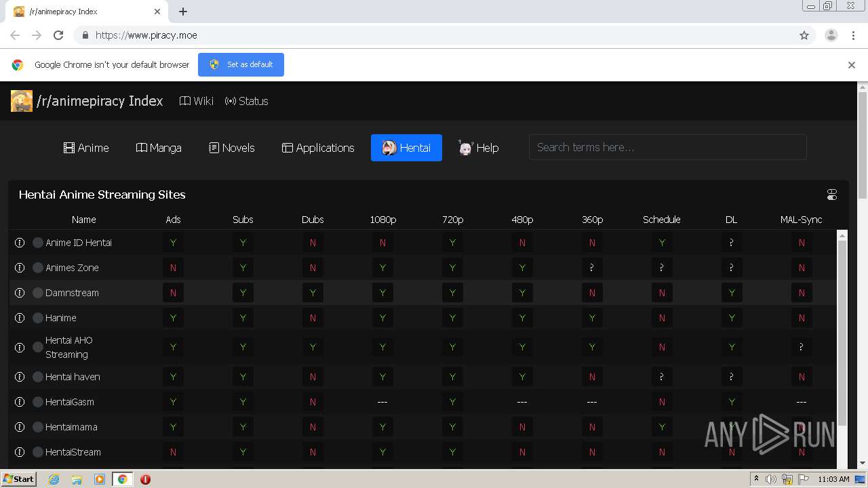Sort by the Ads column header
Screen dimensions: 868x488
pos(173,220)
